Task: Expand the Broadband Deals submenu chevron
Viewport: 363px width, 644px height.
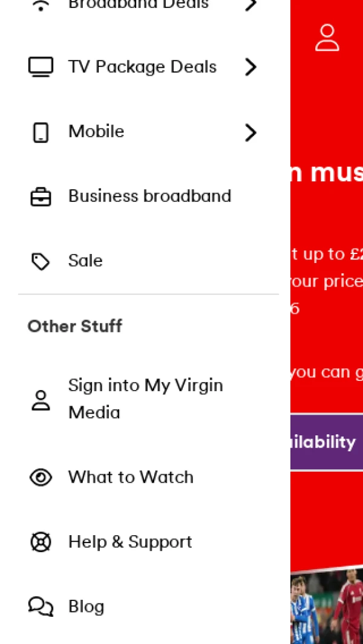Action: (251, 5)
